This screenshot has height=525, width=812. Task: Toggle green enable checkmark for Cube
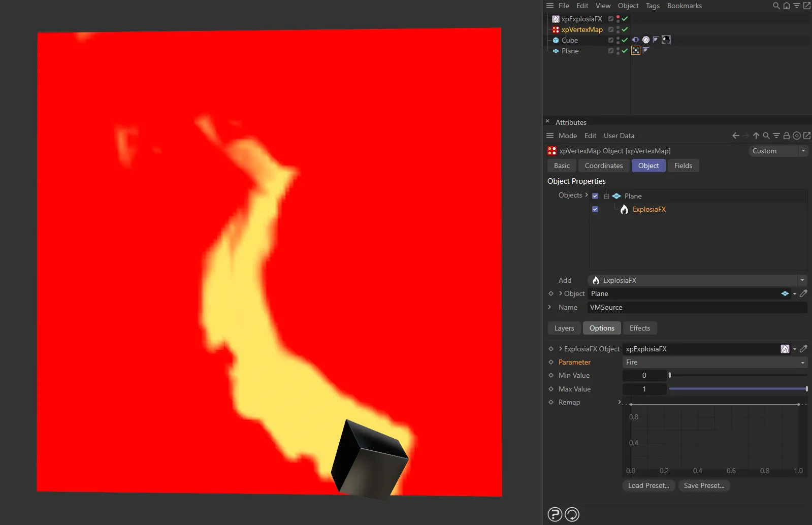pos(625,40)
